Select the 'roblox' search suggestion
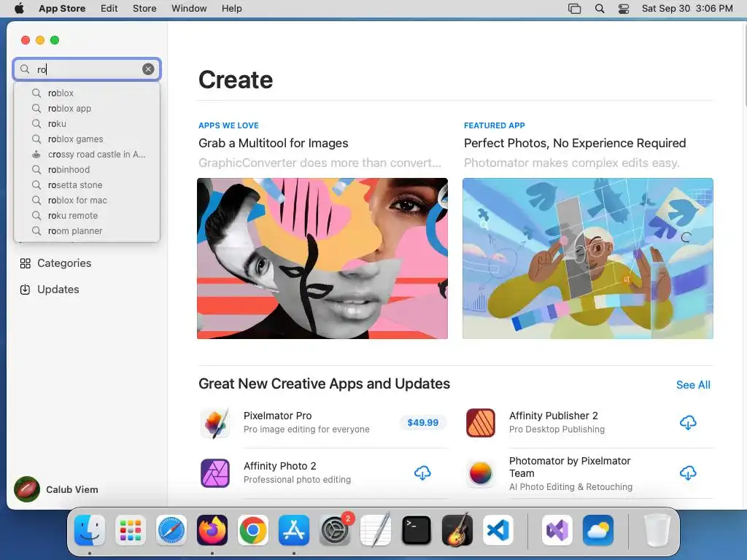The width and height of the screenshot is (747, 560). (x=87, y=93)
